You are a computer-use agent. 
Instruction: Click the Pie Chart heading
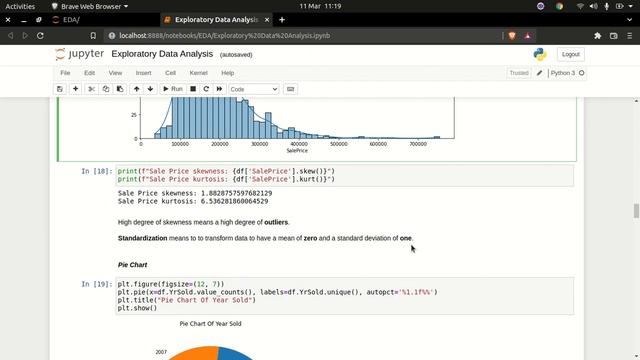pyautogui.click(x=132, y=265)
